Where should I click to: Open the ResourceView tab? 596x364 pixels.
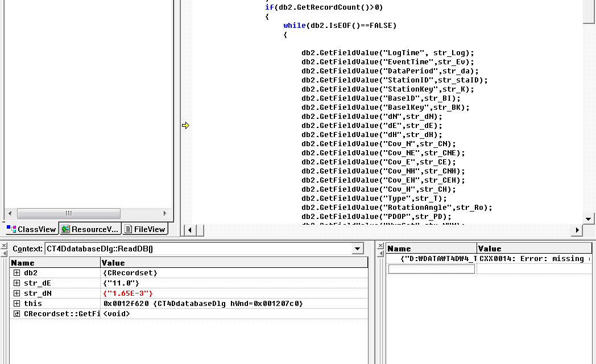click(x=90, y=229)
